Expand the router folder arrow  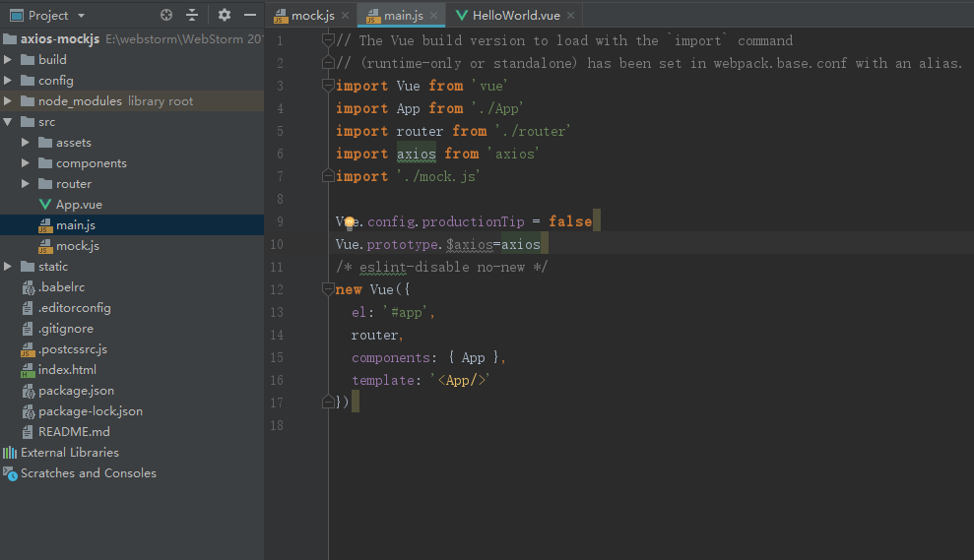pos(26,184)
